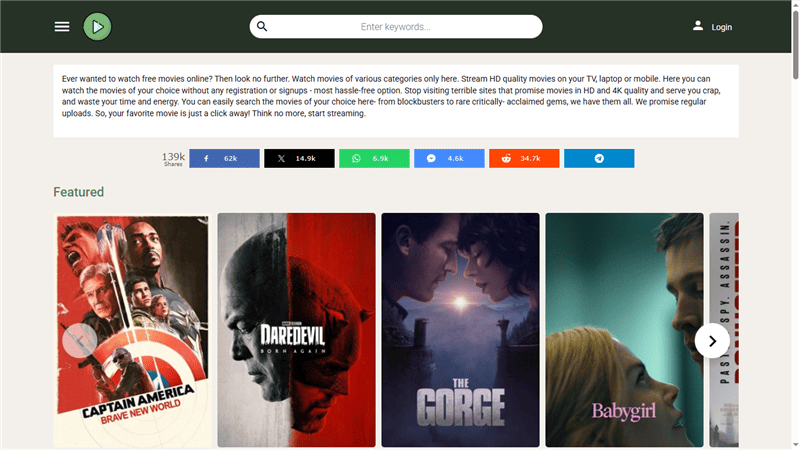Share on X (Twitter)

click(x=299, y=158)
